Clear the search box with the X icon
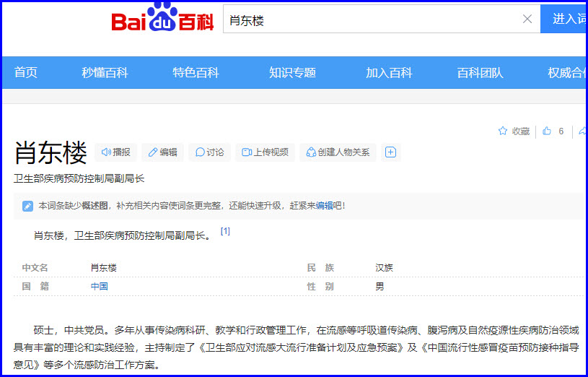 (x=527, y=19)
